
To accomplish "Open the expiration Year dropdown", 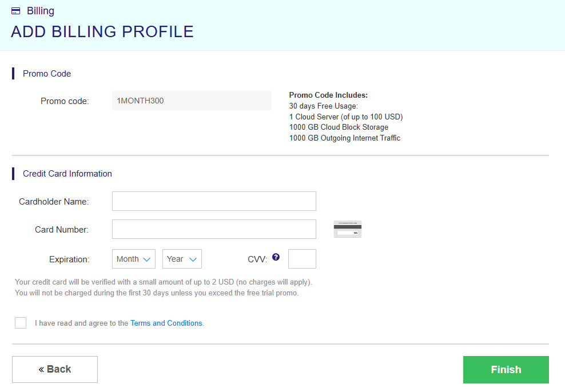I will [182, 259].
